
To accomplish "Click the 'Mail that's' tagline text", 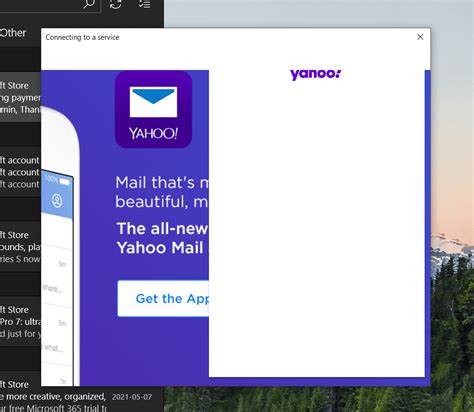I will 162,192.
